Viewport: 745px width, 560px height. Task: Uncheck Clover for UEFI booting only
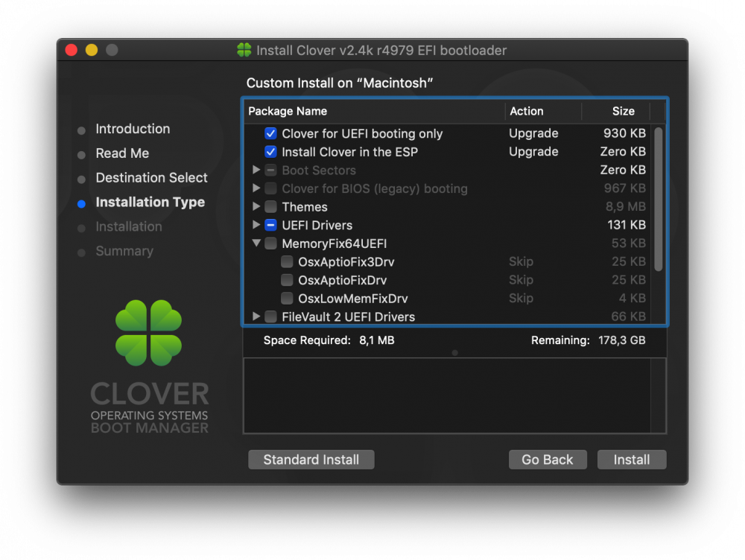point(270,133)
